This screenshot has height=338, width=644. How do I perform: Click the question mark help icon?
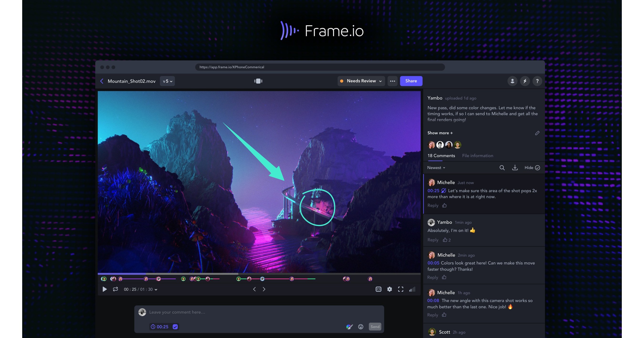click(x=537, y=81)
